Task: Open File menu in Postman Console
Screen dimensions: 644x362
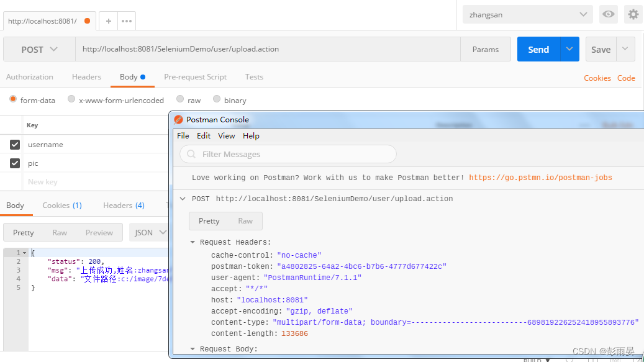Action: [x=183, y=136]
